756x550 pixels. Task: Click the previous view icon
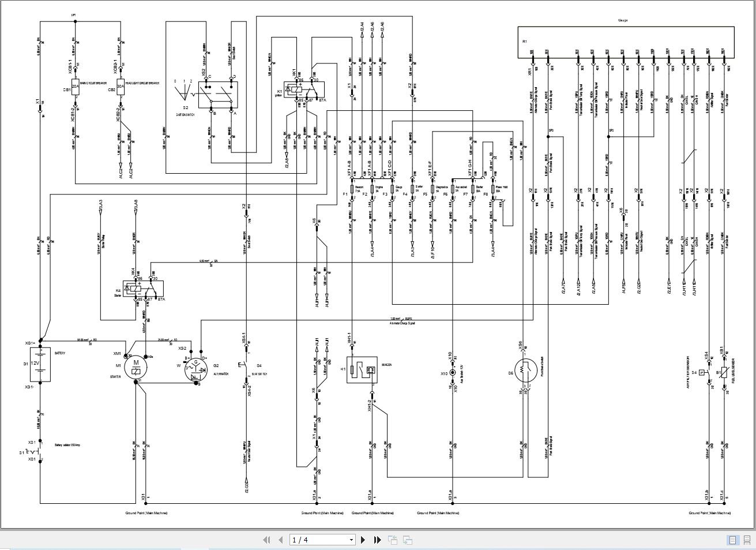(x=393, y=540)
